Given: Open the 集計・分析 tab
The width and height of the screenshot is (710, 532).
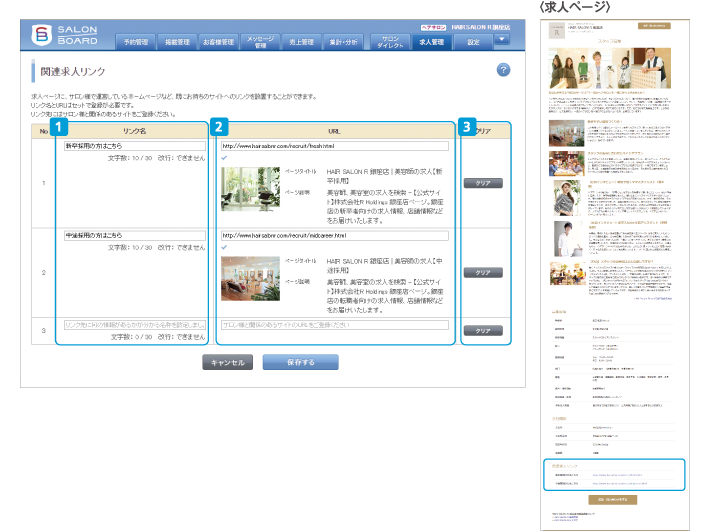Looking at the screenshot, I should coord(343,42).
